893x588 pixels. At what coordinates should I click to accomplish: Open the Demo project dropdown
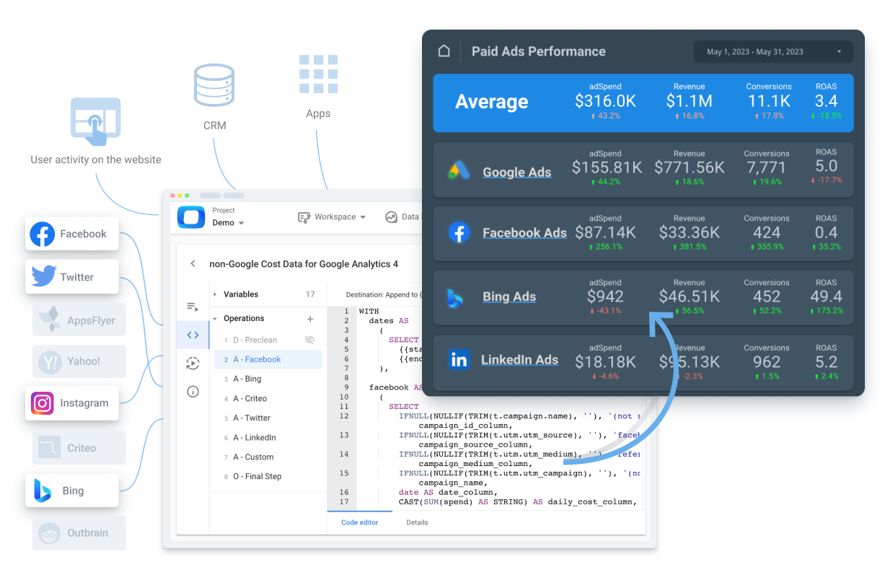tap(228, 223)
